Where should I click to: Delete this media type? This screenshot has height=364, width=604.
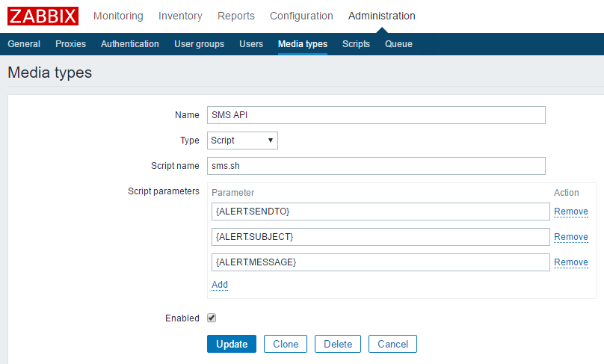coord(338,344)
